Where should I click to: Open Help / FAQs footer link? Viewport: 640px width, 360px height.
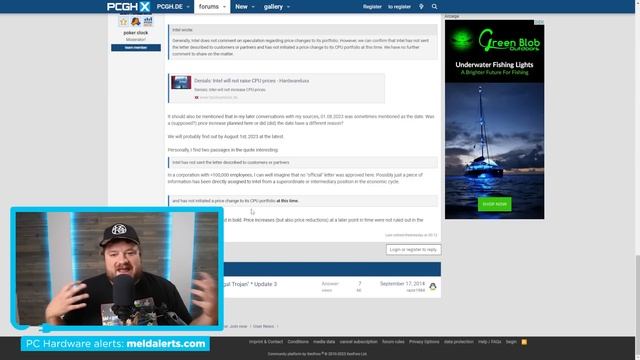click(x=489, y=342)
